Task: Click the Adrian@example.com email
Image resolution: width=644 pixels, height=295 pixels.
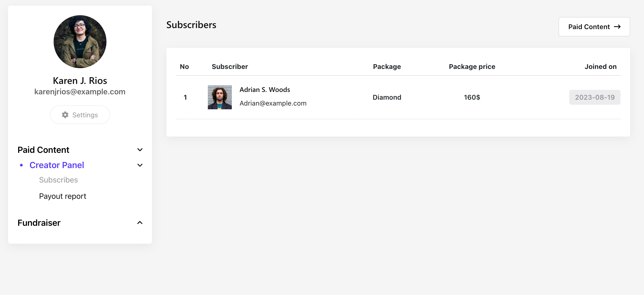Action: click(x=273, y=103)
